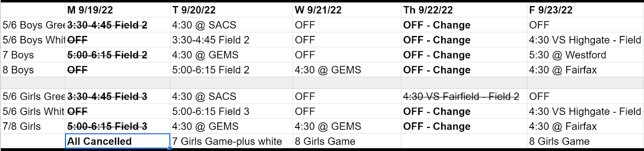This screenshot has height=151, width=644.
Task: Click Friday's '8 Girls Game' note cell
Action: [x=586, y=141]
